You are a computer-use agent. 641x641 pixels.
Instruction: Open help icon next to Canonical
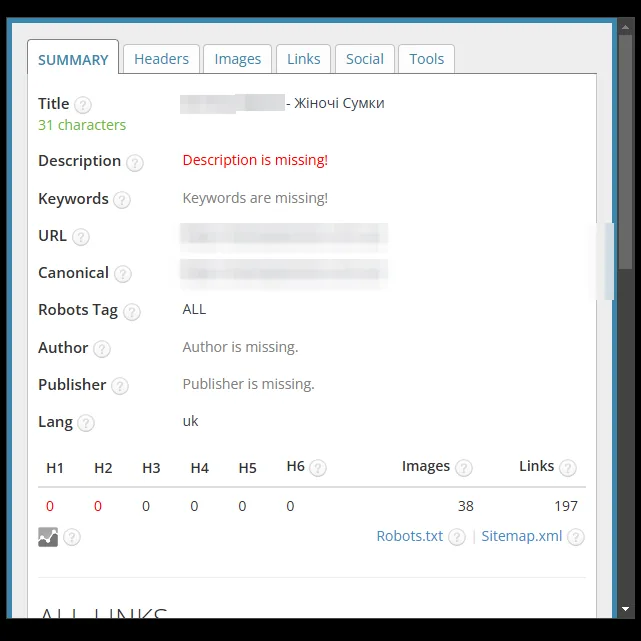123,274
